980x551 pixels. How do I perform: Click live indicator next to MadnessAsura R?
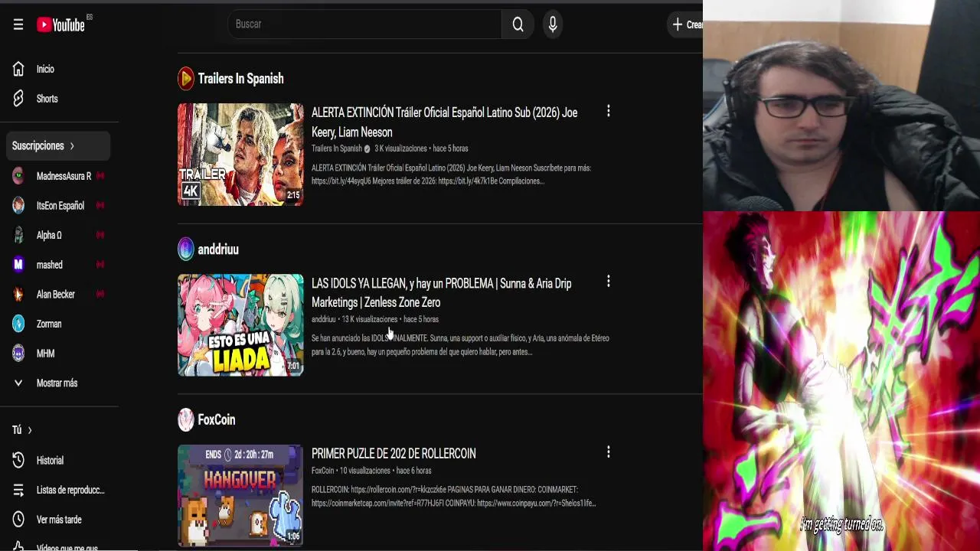(100, 176)
